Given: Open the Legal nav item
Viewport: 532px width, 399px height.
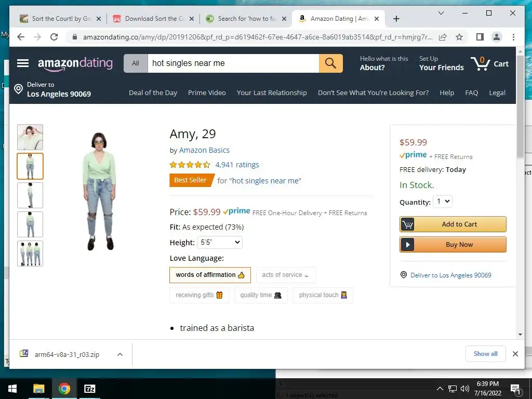Looking at the screenshot, I should 497,92.
